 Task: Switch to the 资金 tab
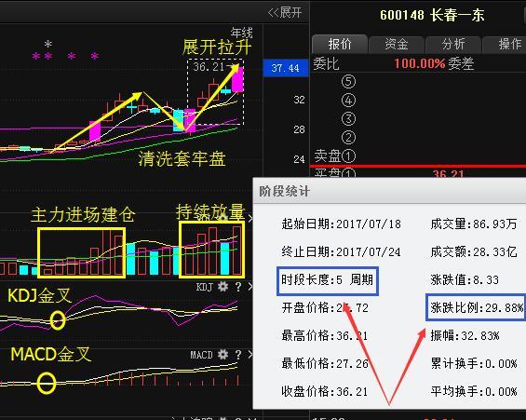tap(397, 44)
